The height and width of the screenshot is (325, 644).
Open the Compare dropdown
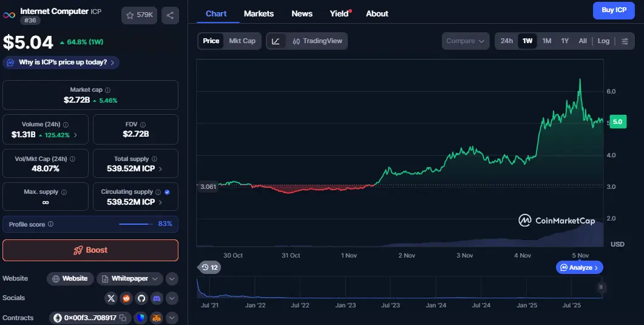click(x=465, y=41)
